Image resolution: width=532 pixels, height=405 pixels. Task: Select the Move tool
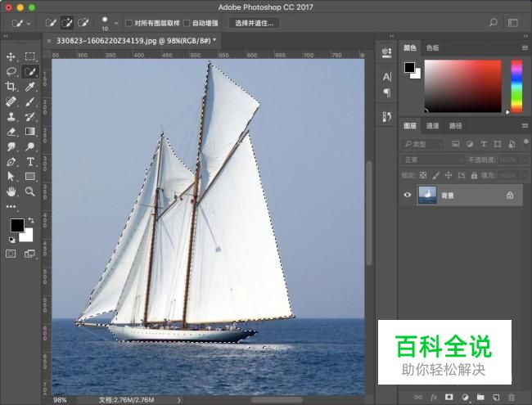(x=11, y=56)
